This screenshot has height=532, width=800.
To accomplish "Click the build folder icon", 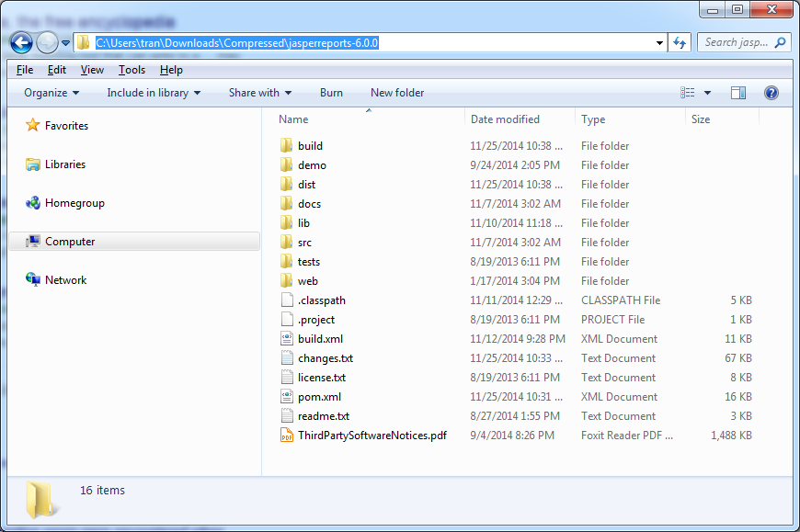I will (286, 146).
